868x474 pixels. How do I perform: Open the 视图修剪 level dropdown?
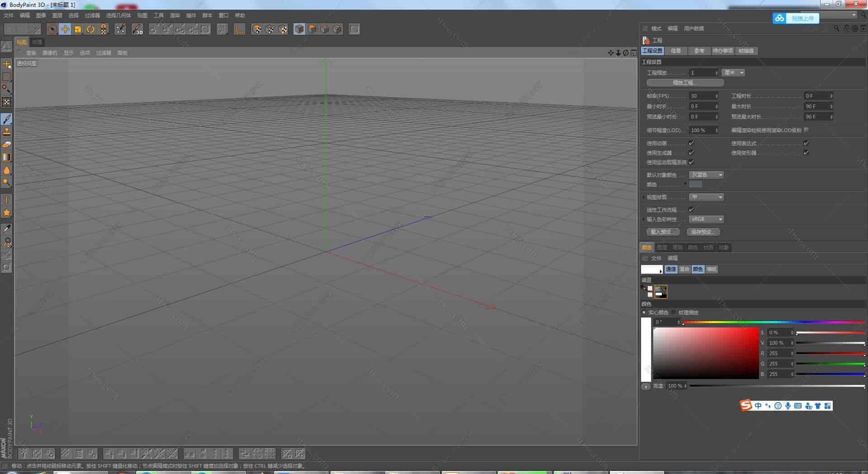coord(706,197)
